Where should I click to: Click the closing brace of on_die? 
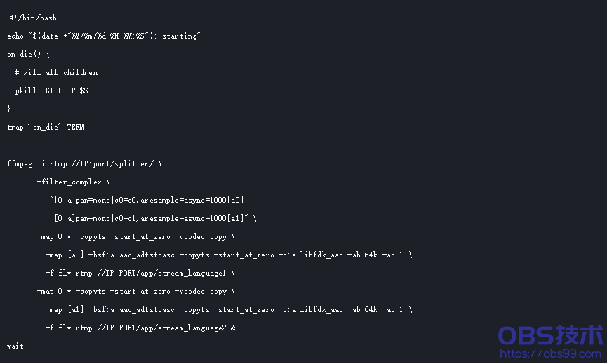[x=8, y=109]
